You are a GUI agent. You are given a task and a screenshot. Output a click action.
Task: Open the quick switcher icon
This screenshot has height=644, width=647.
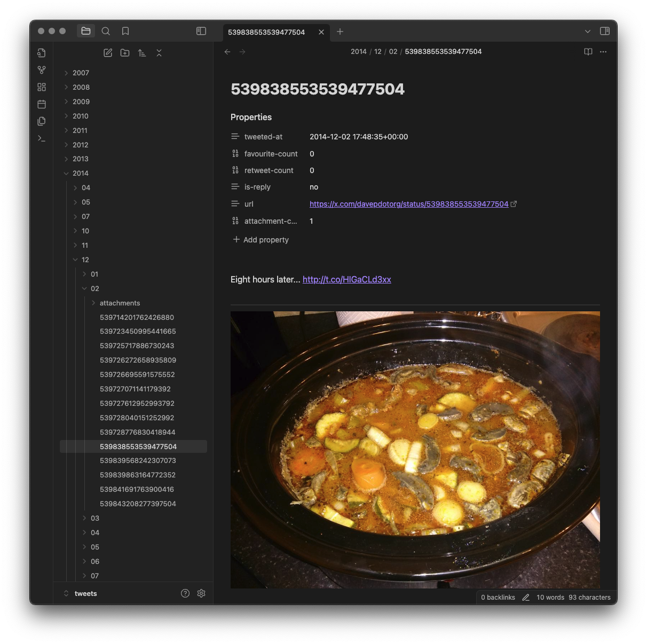pos(42,53)
